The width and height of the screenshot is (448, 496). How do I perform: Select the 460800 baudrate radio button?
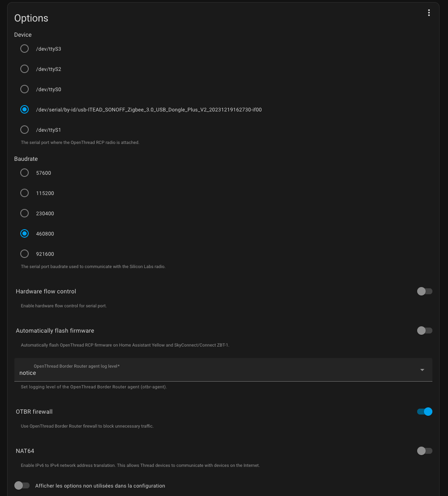pos(24,233)
